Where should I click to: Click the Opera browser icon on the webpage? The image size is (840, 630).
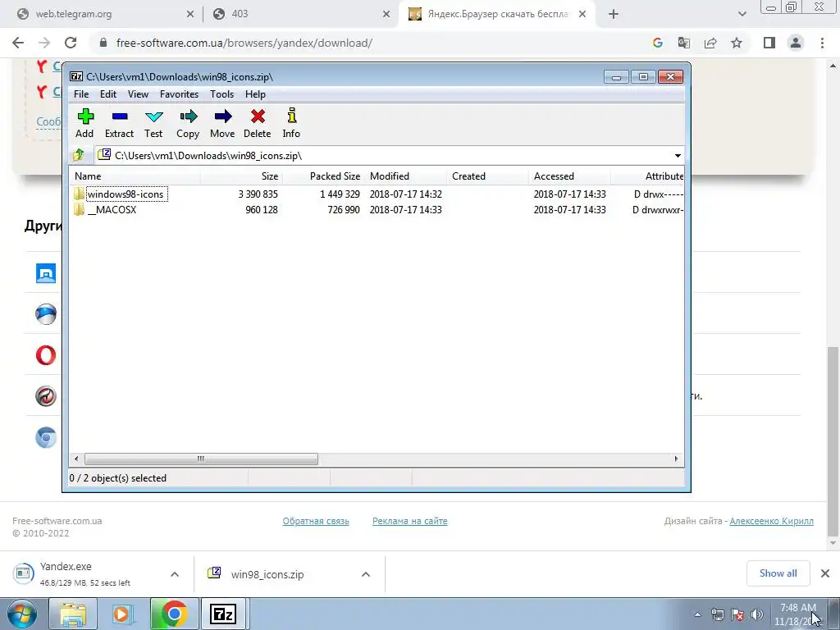tap(46, 355)
